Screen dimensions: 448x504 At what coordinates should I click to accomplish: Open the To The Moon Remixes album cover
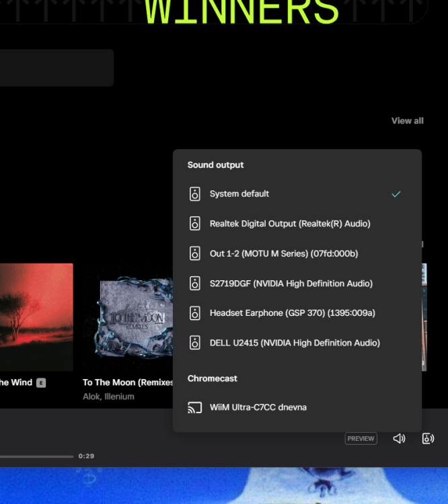point(128,317)
